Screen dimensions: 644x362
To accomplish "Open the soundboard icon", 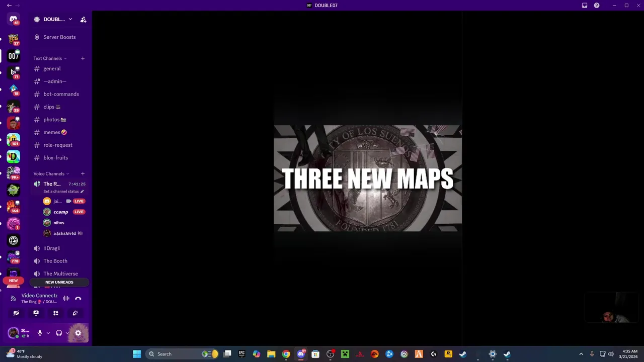I will 75,313.
